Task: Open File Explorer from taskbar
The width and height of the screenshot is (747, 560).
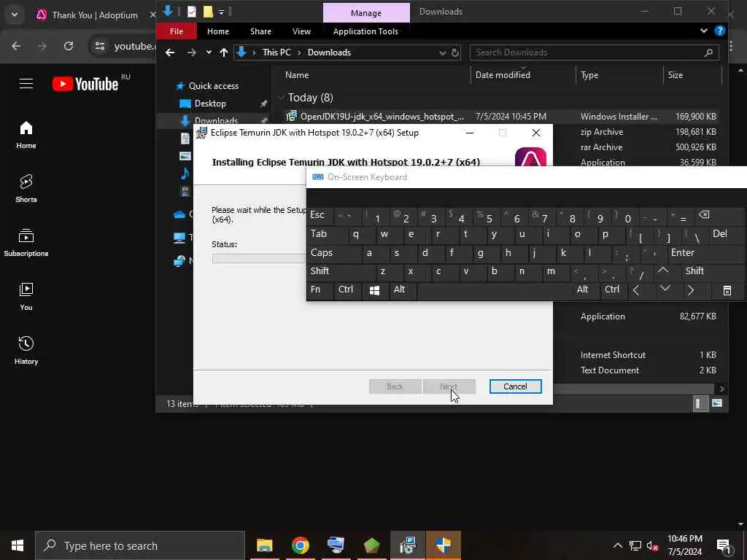Action: (264, 545)
